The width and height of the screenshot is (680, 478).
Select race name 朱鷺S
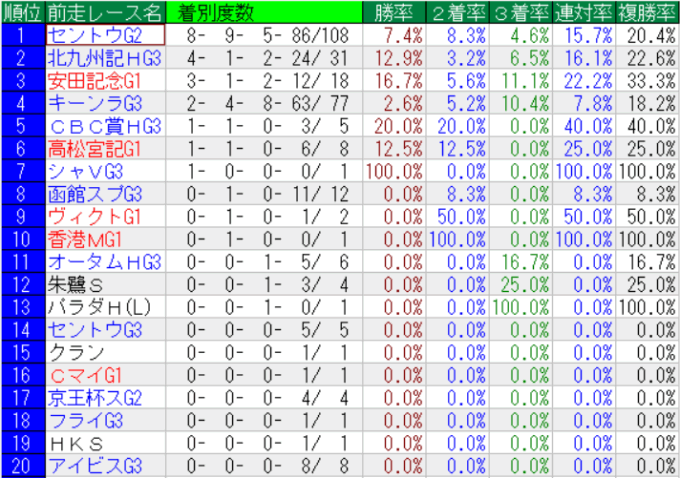[75, 285]
